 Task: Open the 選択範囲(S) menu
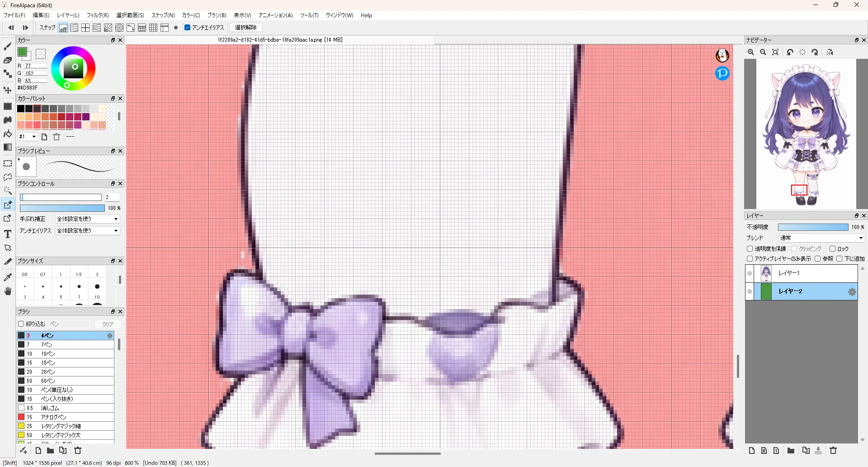point(130,15)
